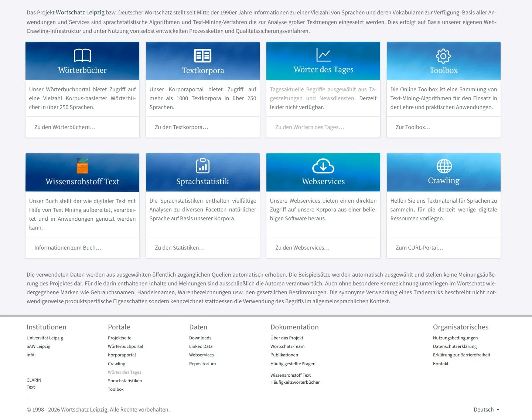Go to Projektseite in Portale
The width and height of the screenshot is (532, 420).
point(120,338)
